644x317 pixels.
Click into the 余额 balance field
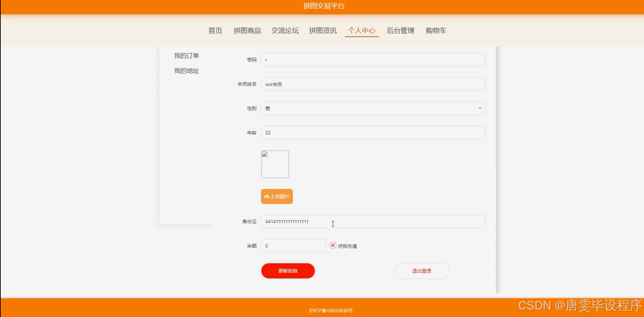[x=293, y=246]
